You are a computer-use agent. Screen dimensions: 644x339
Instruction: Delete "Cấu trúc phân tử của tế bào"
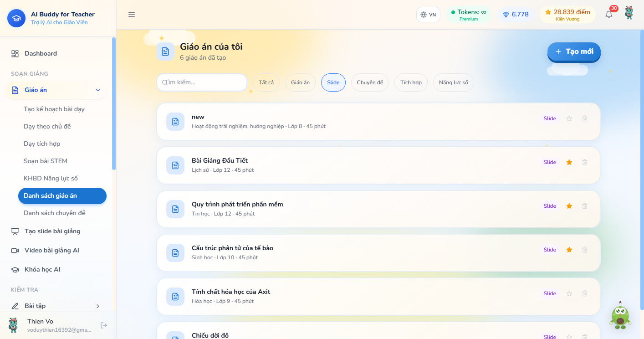click(x=585, y=250)
